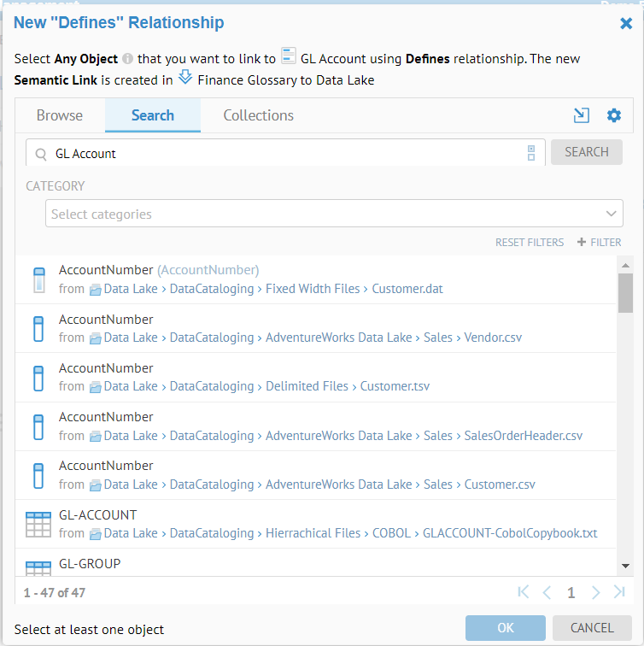Add a new filter with + FILTER

tap(600, 243)
